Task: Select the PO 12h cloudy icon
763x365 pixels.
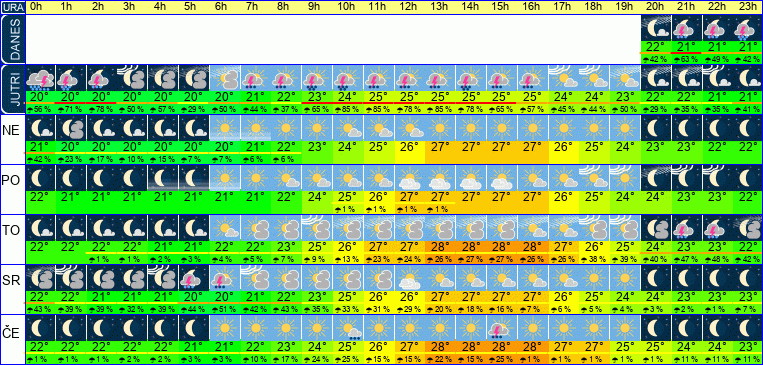Action: pos(410,178)
